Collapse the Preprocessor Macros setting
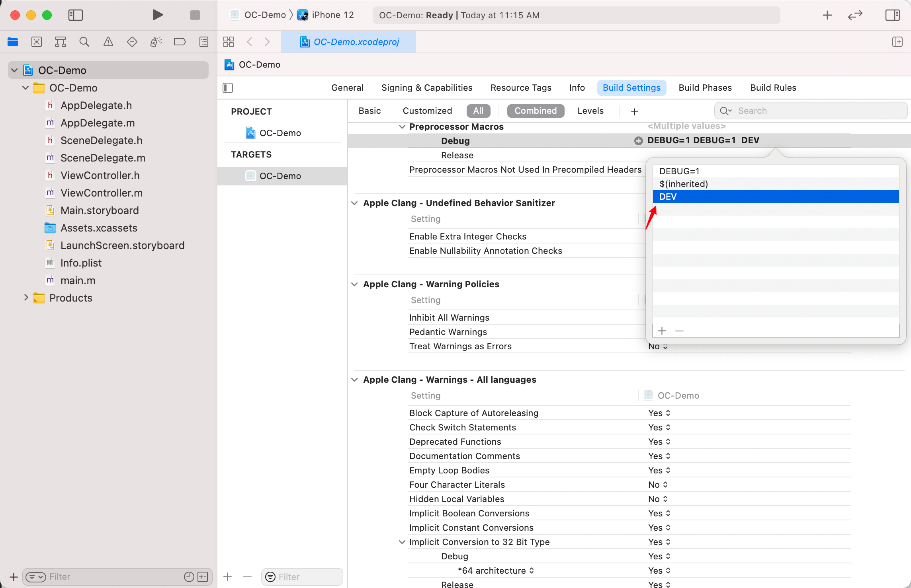The image size is (911, 588). coord(402,127)
